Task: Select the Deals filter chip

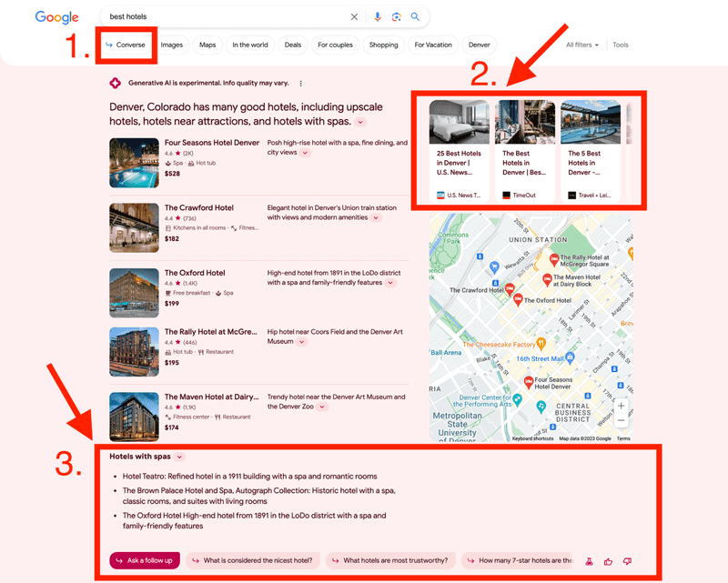Action: (x=293, y=44)
